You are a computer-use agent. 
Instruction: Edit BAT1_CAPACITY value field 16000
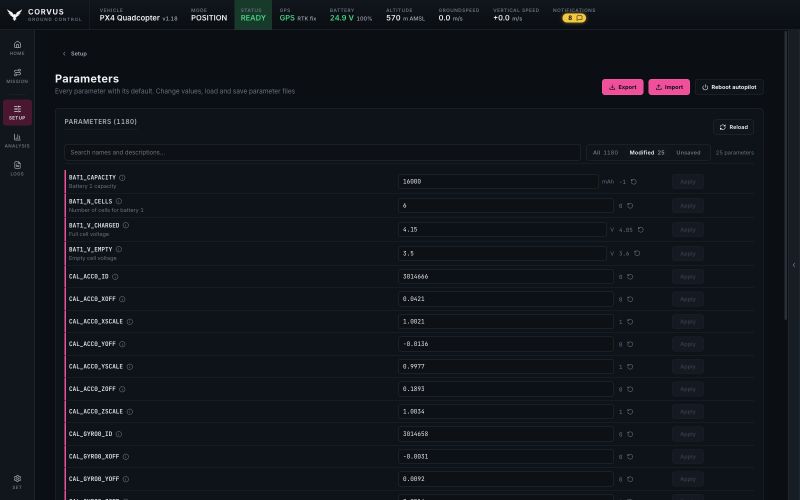point(498,182)
